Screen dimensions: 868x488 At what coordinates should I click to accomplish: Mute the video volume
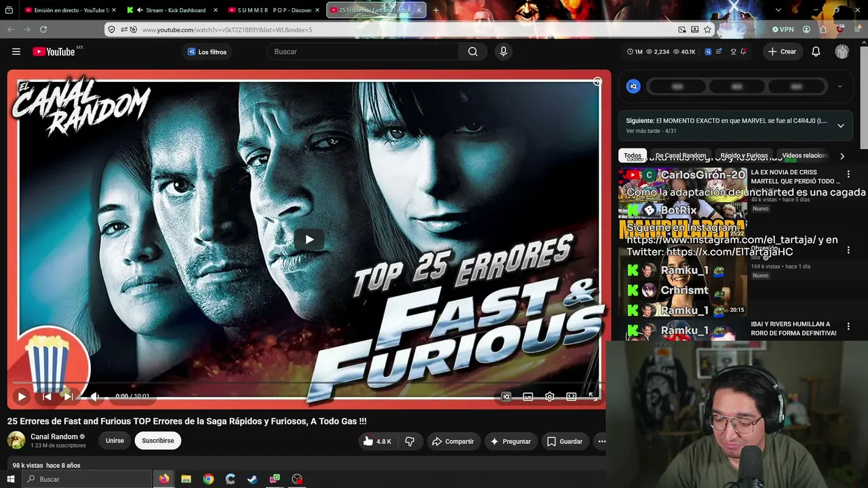pyautogui.click(x=95, y=396)
